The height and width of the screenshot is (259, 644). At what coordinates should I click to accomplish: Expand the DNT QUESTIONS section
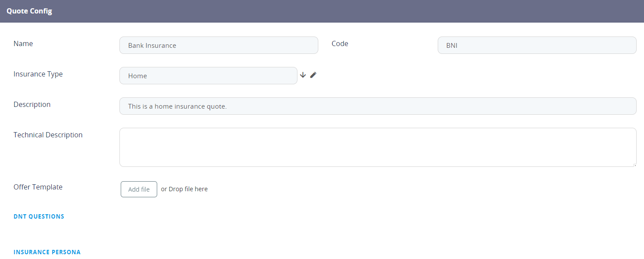pyautogui.click(x=39, y=216)
